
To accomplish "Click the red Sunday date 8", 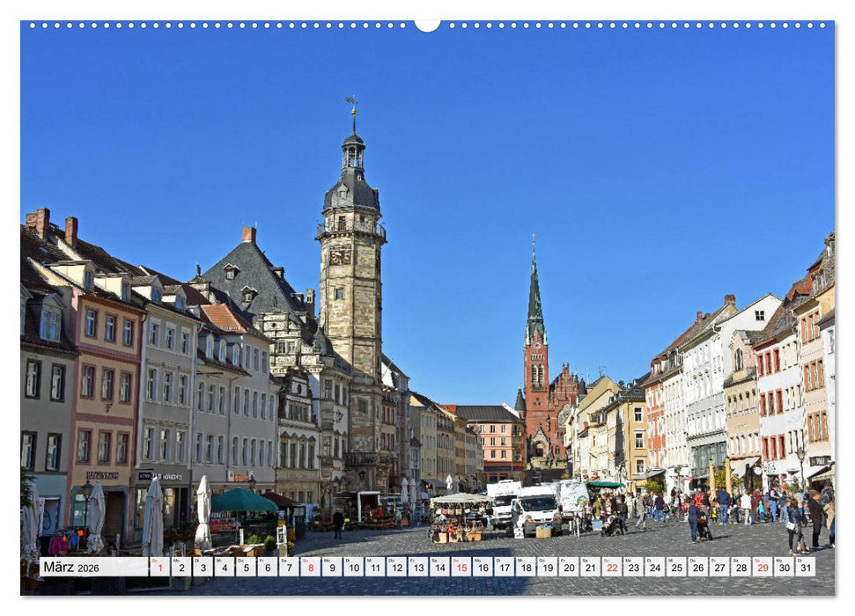I will 309,568.
